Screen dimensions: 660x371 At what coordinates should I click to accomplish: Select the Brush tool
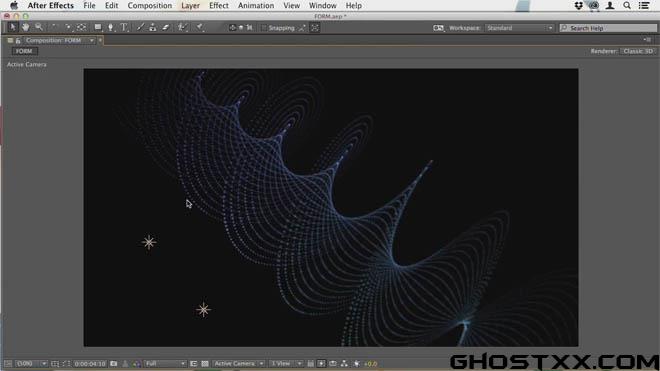coord(140,27)
